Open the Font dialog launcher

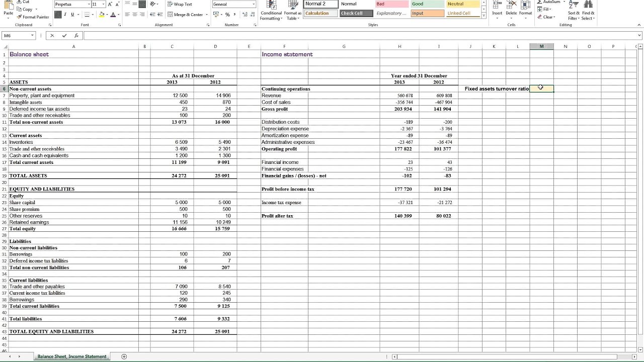(120, 25)
